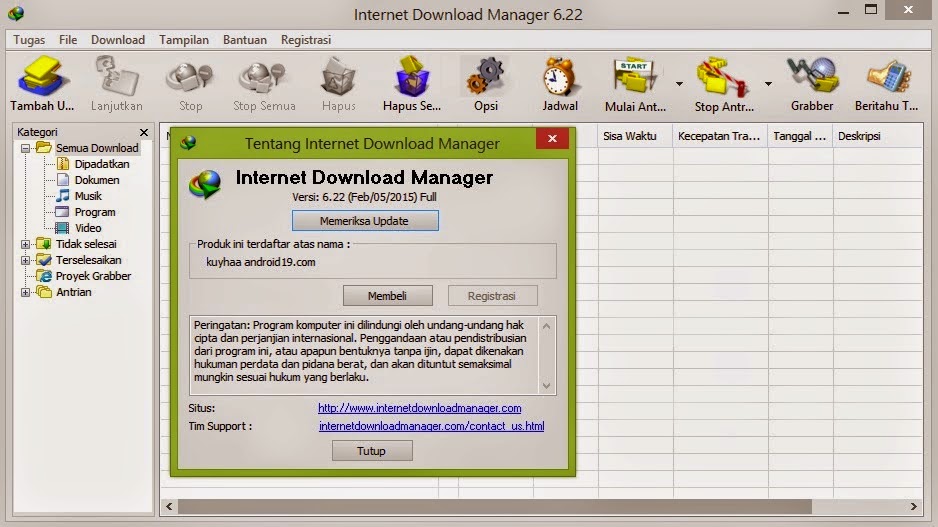Image resolution: width=938 pixels, height=527 pixels.
Task: Click the Musik note icon
Action: tap(63, 196)
